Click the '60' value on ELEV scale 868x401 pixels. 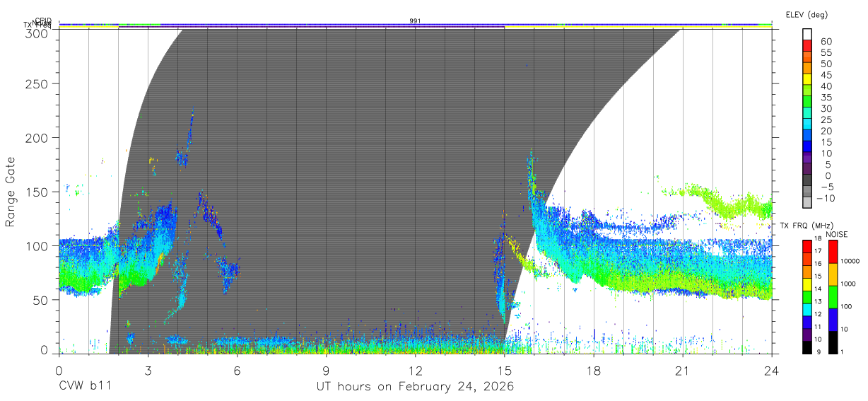(826, 42)
